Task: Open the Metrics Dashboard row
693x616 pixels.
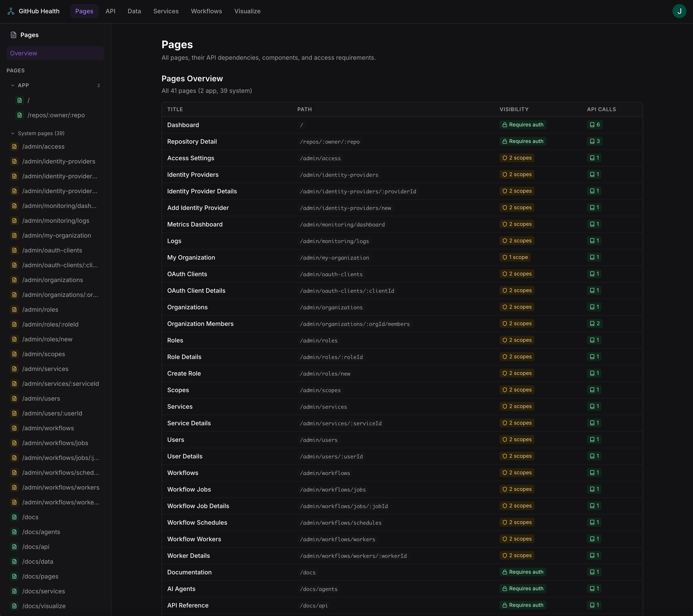Action: [402, 224]
